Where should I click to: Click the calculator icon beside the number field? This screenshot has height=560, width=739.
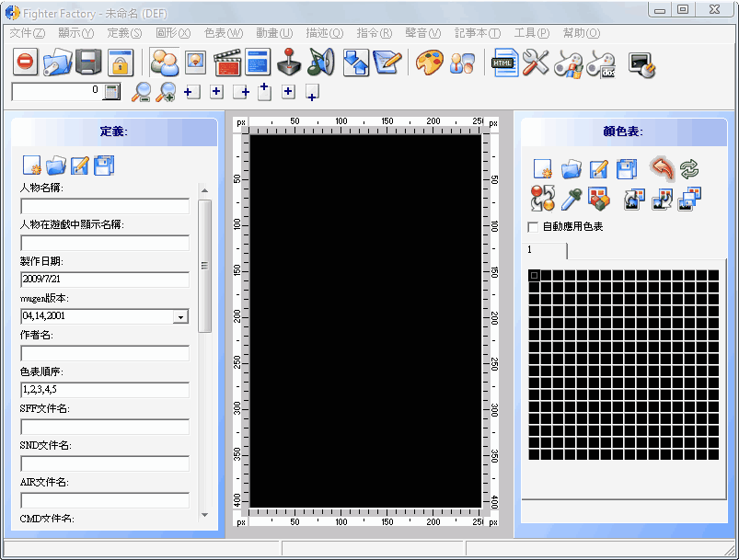pos(111,91)
